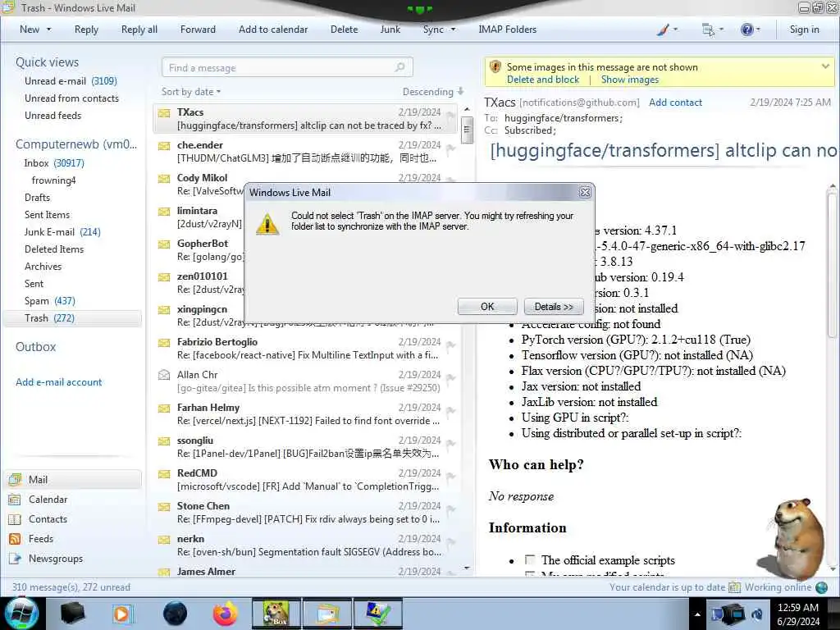Open the Sync dropdown arrow

[x=453, y=30]
